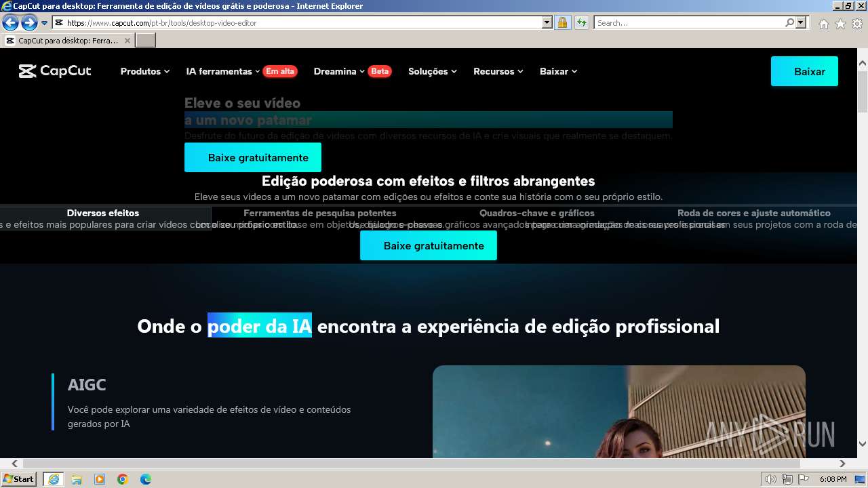Image resolution: width=868 pixels, height=488 pixels.
Task: Open the Home icon in IE
Action: 823,24
